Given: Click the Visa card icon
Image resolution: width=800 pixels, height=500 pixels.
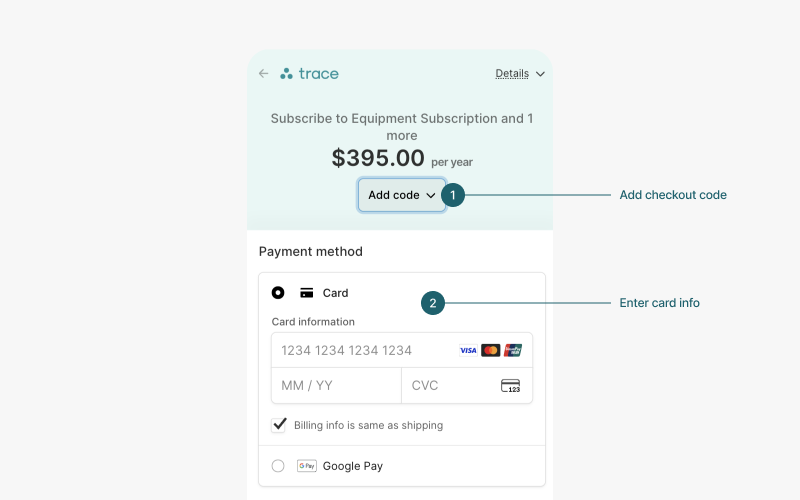Looking at the screenshot, I should pyautogui.click(x=468, y=351).
